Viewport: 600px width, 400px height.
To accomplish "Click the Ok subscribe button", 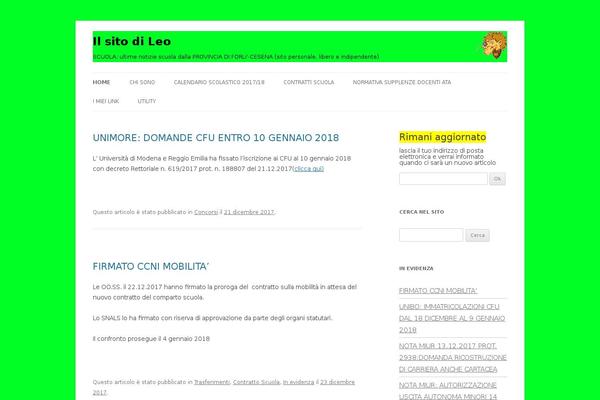I will 497,179.
